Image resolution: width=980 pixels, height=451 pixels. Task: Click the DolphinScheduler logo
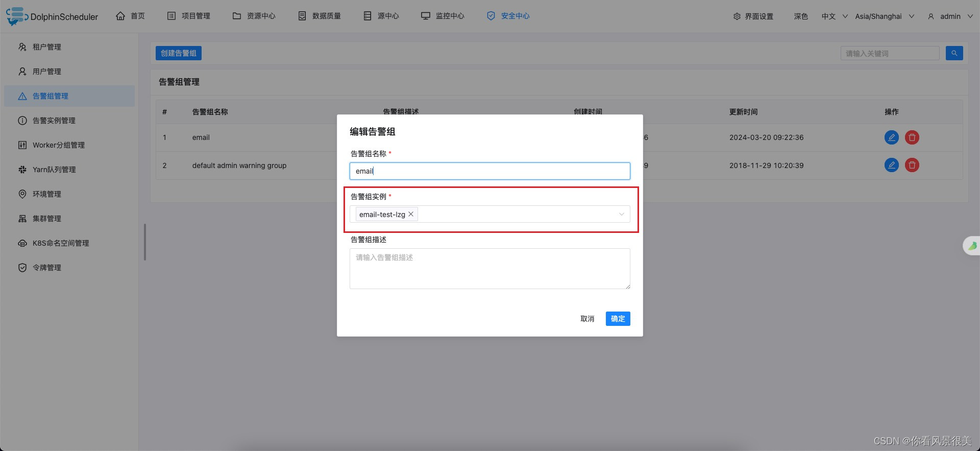[52, 16]
